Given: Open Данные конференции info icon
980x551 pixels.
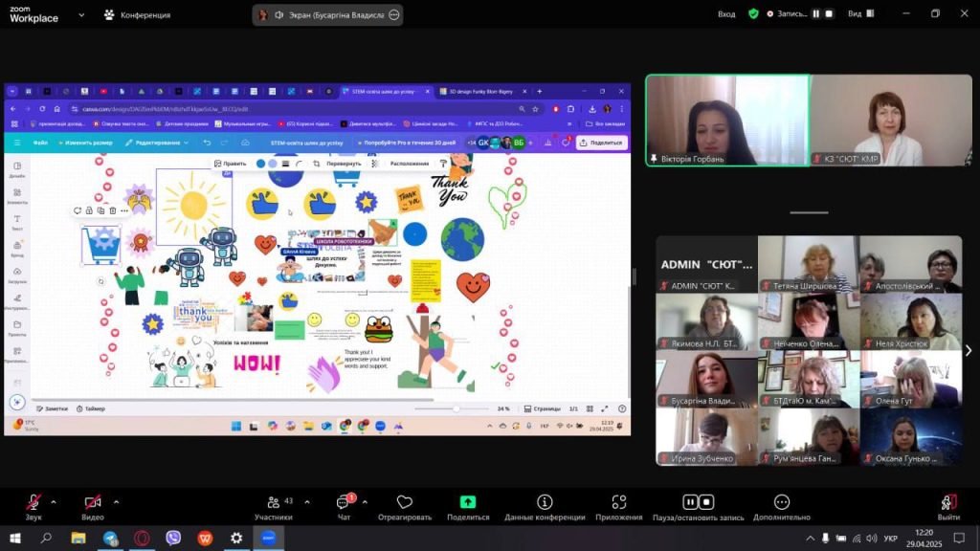Looking at the screenshot, I should [x=545, y=502].
